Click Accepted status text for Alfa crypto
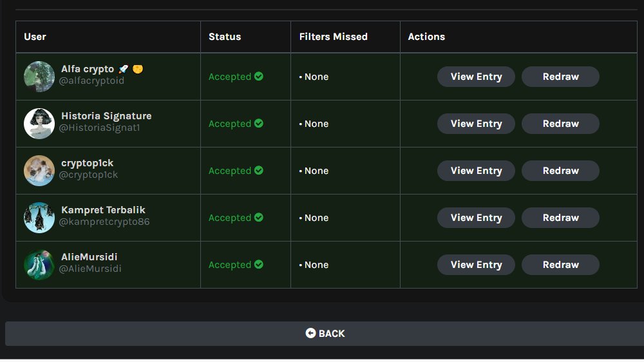Screen dimensions: 644x362 (230, 77)
